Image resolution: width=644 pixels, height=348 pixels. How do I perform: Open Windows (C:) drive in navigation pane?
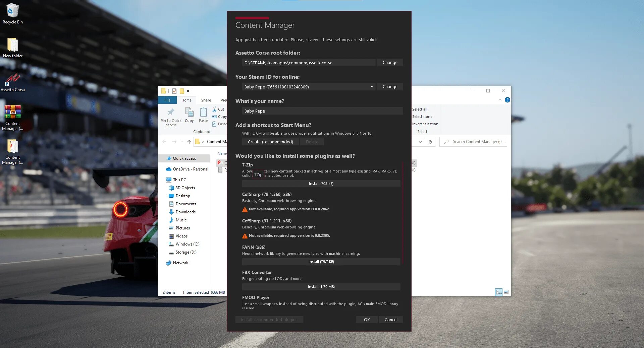click(184, 244)
